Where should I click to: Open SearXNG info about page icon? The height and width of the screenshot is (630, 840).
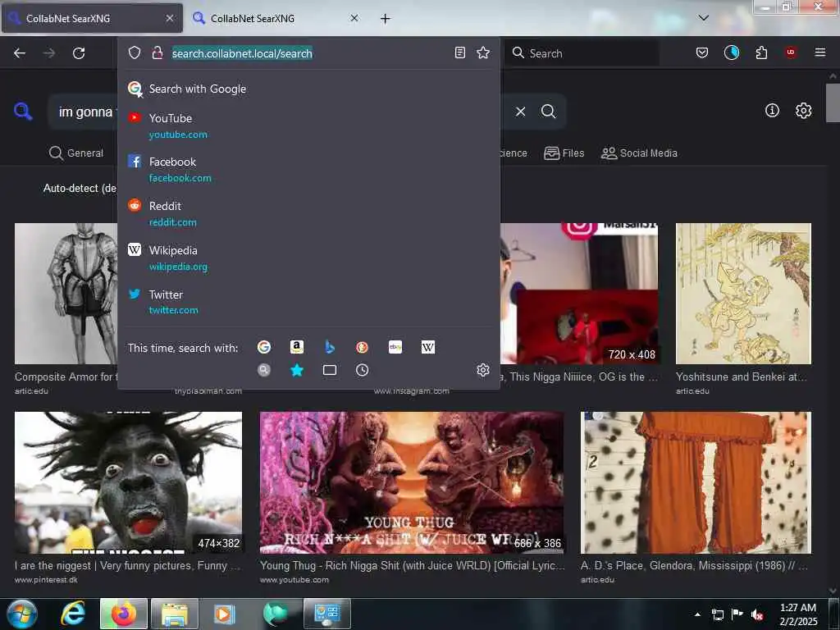pos(772,111)
